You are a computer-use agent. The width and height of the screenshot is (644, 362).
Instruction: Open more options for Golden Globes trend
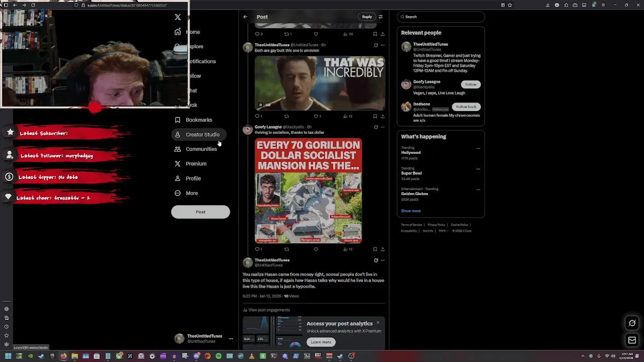(478, 190)
